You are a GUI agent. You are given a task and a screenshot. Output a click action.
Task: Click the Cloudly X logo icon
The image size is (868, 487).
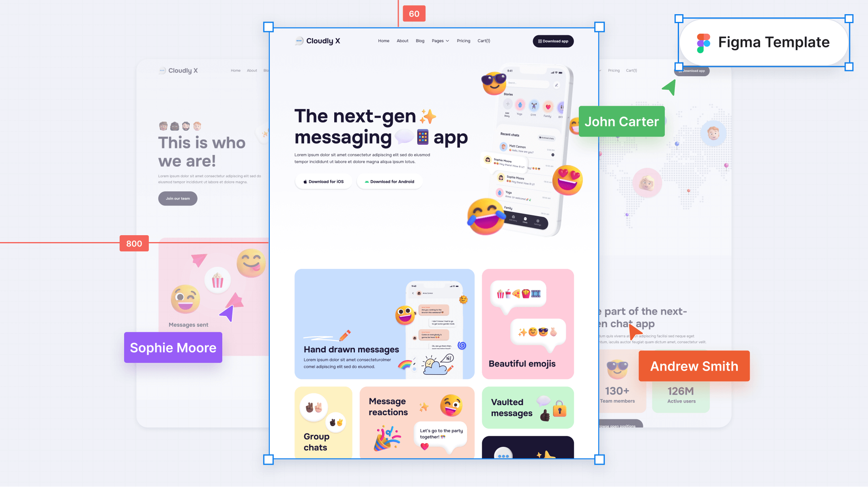(297, 41)
